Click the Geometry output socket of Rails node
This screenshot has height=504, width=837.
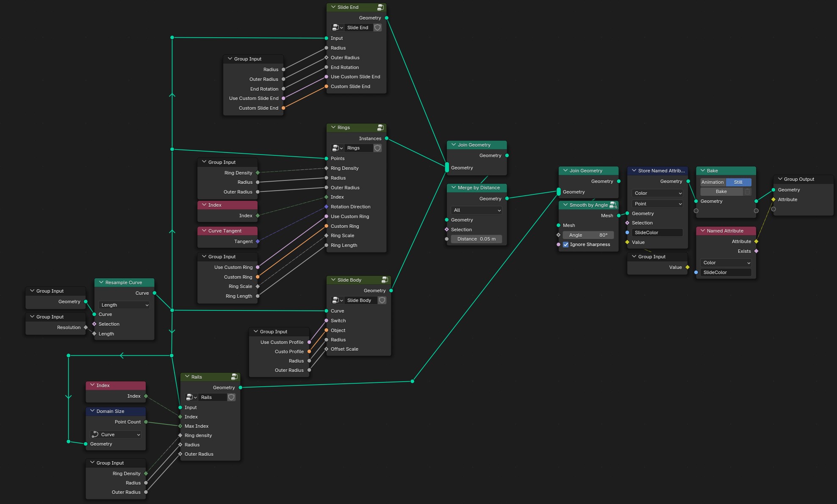(241, 388)
